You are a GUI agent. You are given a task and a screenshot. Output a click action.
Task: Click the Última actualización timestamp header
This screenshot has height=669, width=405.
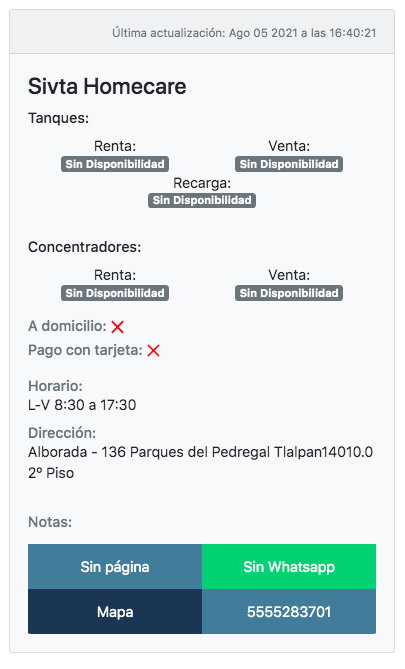[x=244, y=33]
